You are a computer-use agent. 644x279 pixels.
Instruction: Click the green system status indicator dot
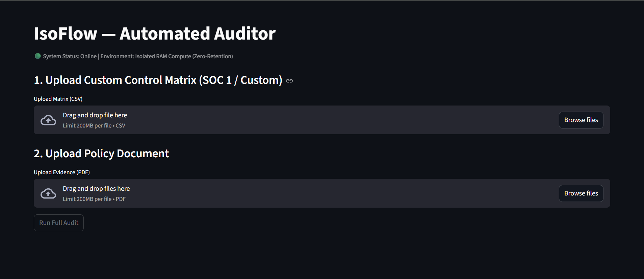(38, 56)
